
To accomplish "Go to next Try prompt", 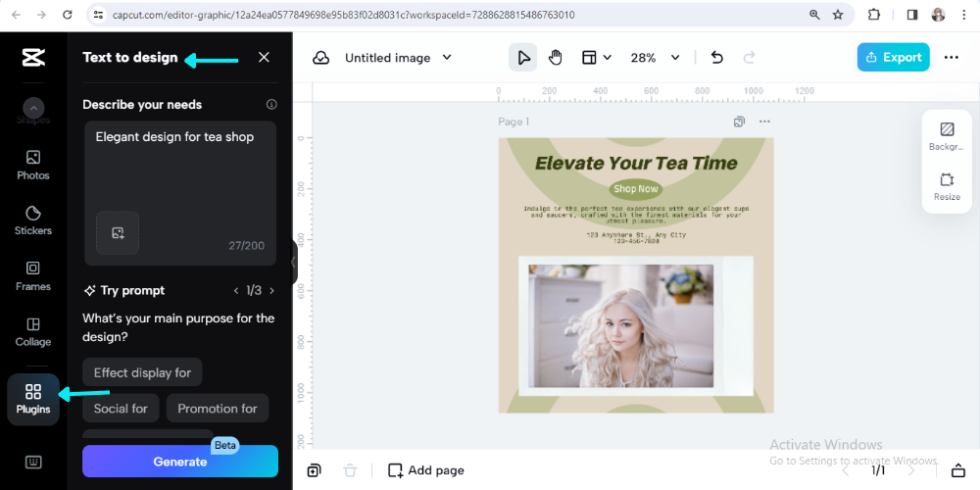I will click(271, 291).
